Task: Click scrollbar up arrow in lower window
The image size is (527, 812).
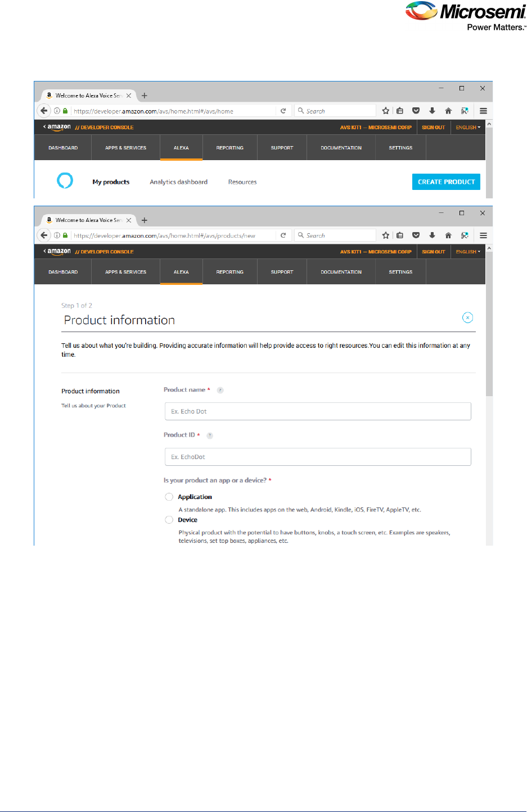Action: pos(489,248)
